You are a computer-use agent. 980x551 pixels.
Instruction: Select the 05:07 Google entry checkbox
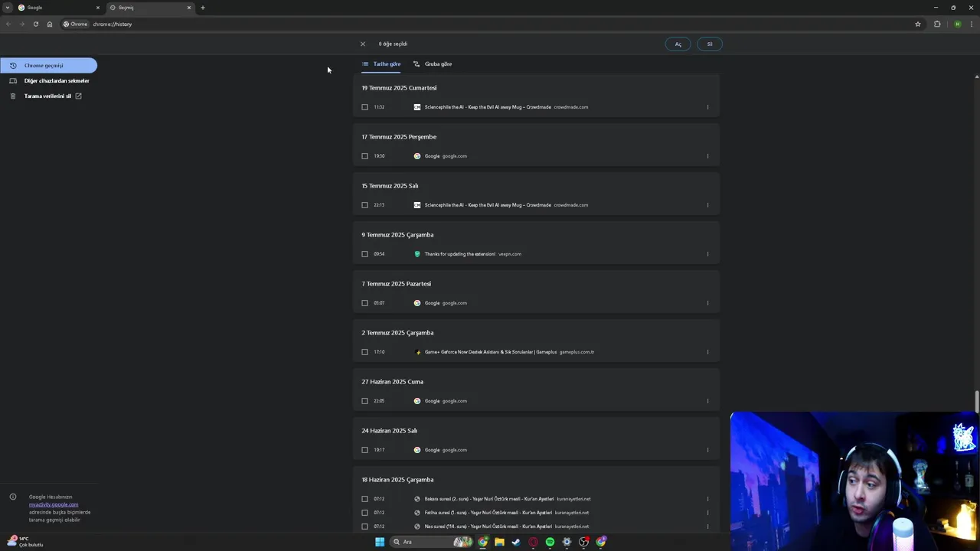coord(364,303)
